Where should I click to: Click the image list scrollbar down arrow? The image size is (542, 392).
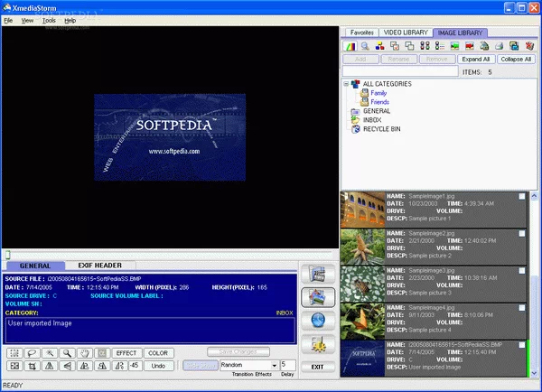(534, 373)
